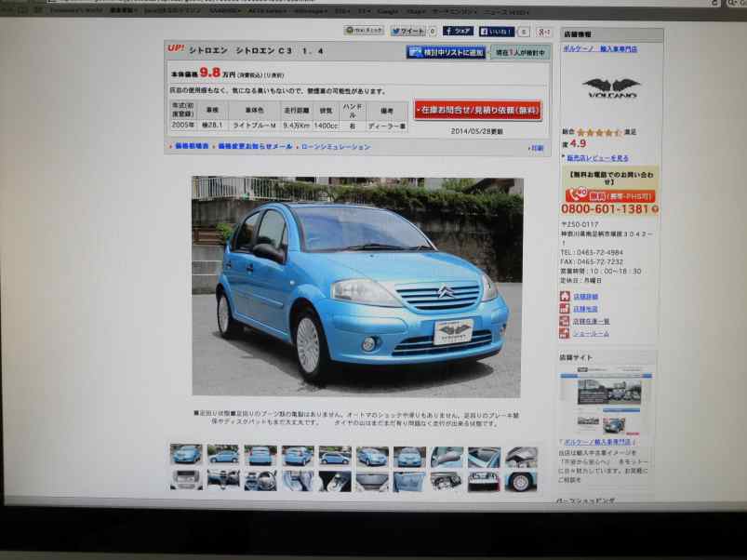The height and width of the screenshot is (560, 747).
Task: Click the TEL: 0465-72-4984 line
Action: click(592, 252)
